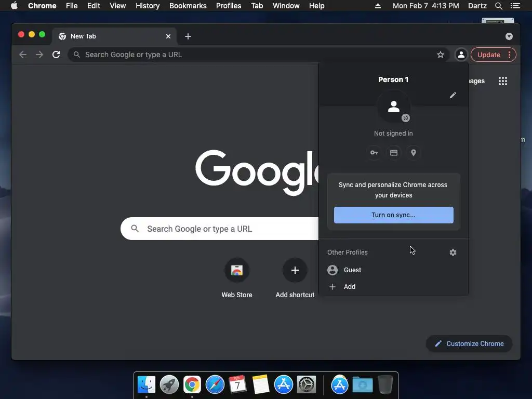The image size is (532, 399).
Task: Click the Update button
Action: point(488,55)
